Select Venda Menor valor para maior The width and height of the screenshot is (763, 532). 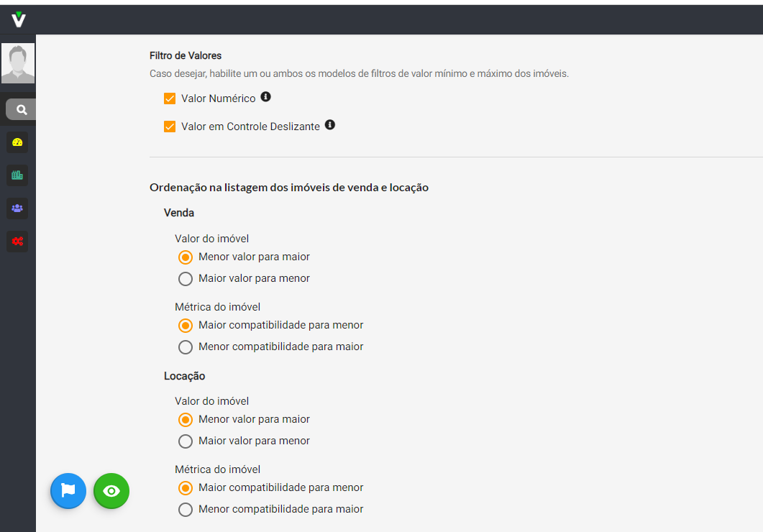point(186,257)
